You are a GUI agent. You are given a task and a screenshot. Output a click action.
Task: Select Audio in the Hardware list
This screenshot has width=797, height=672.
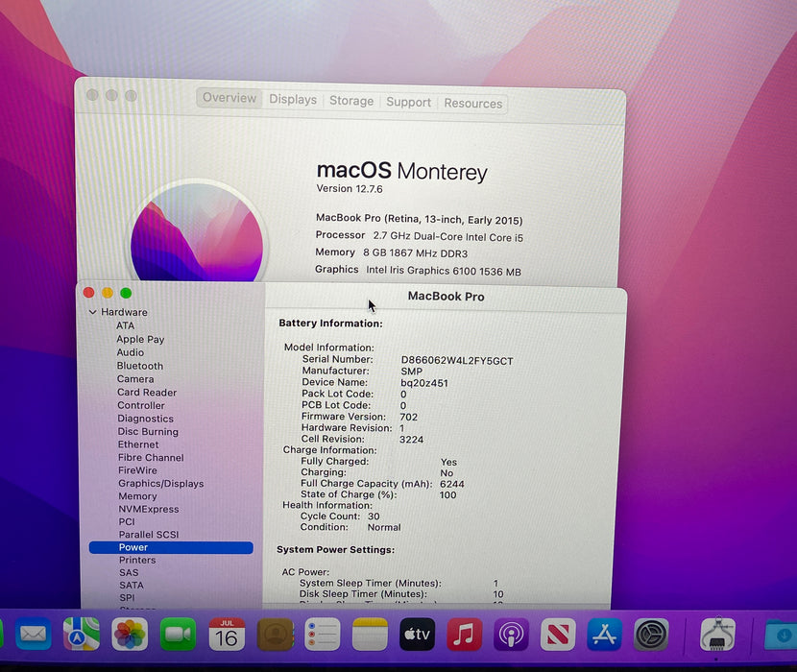point(131,352)
